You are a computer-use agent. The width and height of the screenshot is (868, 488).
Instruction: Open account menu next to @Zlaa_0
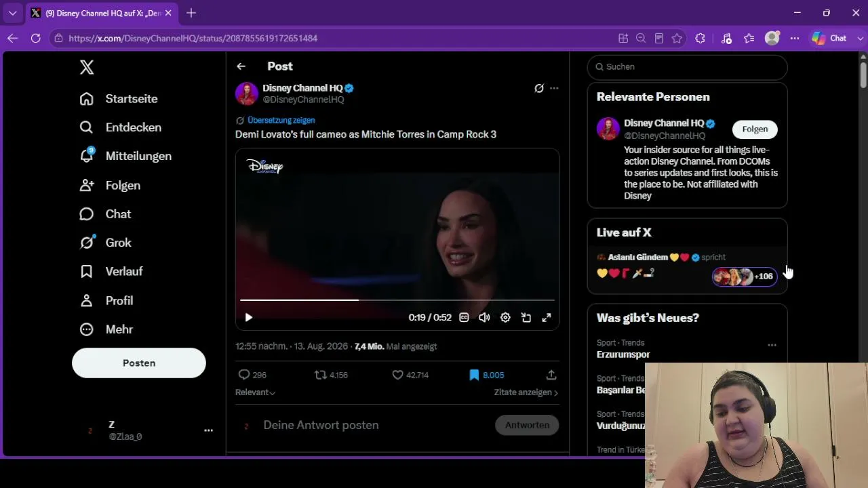[209, 430]
